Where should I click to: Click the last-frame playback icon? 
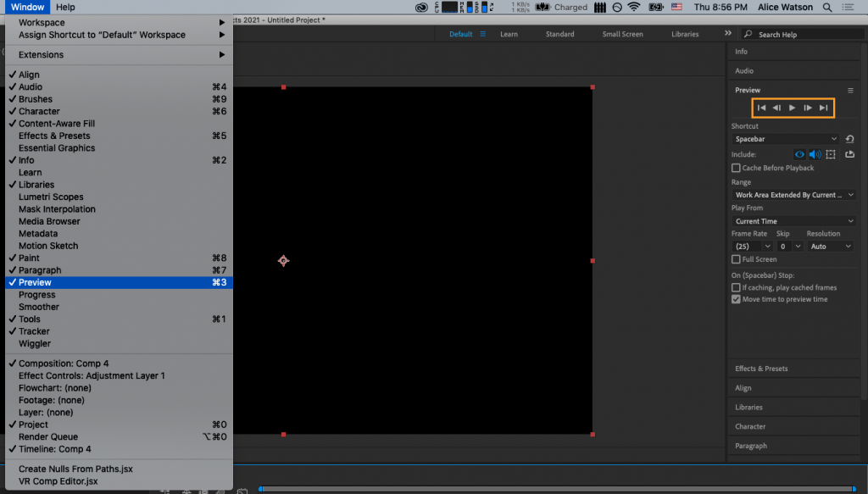click(823, 108)
